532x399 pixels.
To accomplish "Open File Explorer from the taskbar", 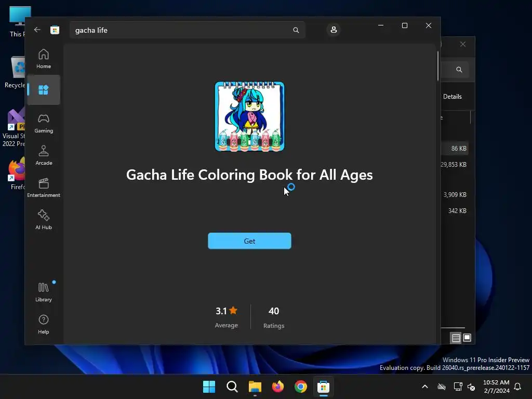I will [255, 387].
